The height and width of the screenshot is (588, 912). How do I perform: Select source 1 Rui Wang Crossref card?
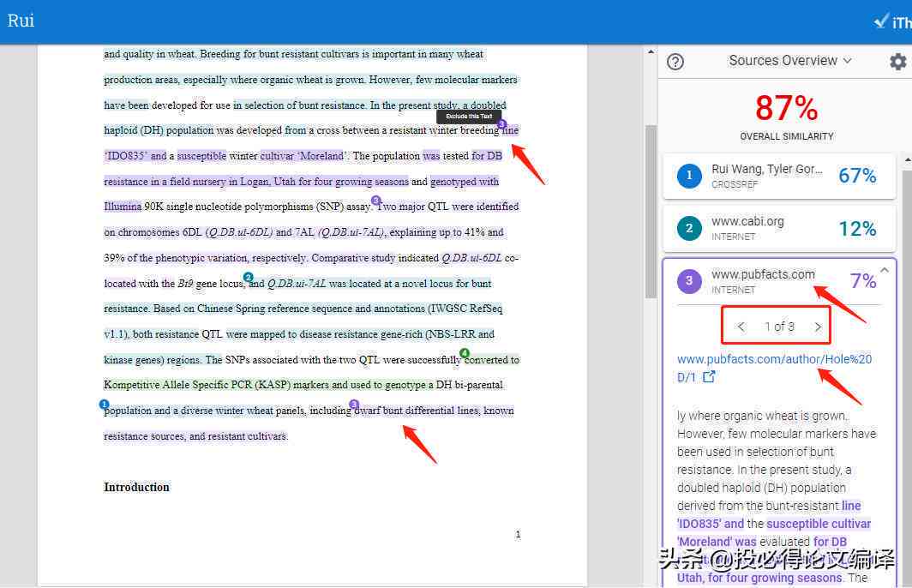pos(779,176)
